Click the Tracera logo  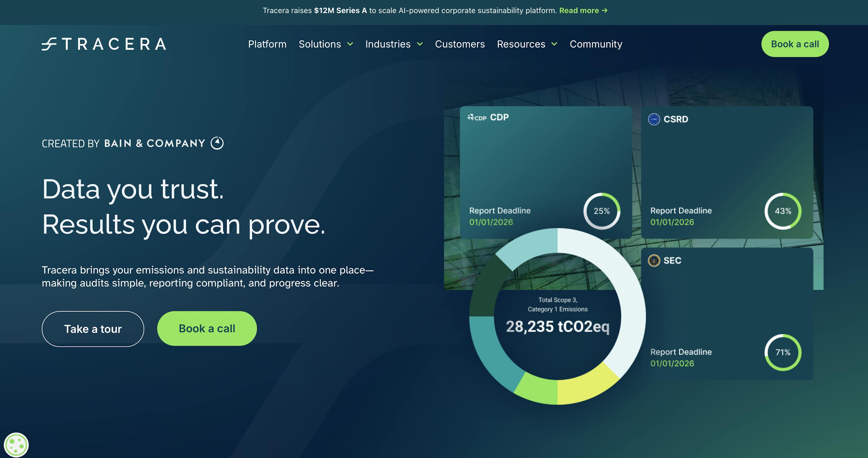click(x=104, y=44)
